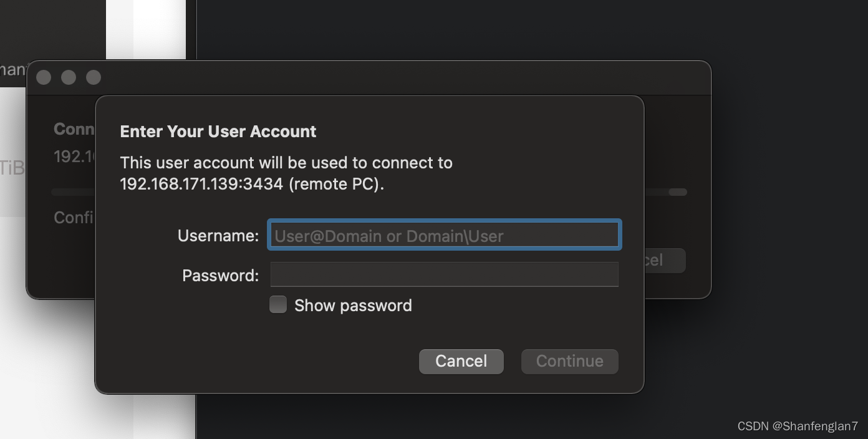Click the "Username:" label

pyautogui.click(x=218, y=236)
